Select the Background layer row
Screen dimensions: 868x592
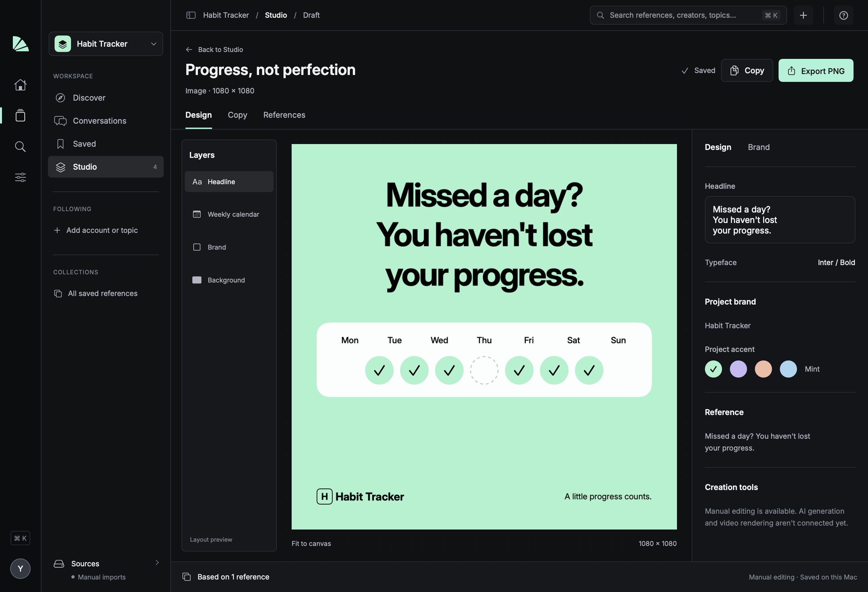229,280
